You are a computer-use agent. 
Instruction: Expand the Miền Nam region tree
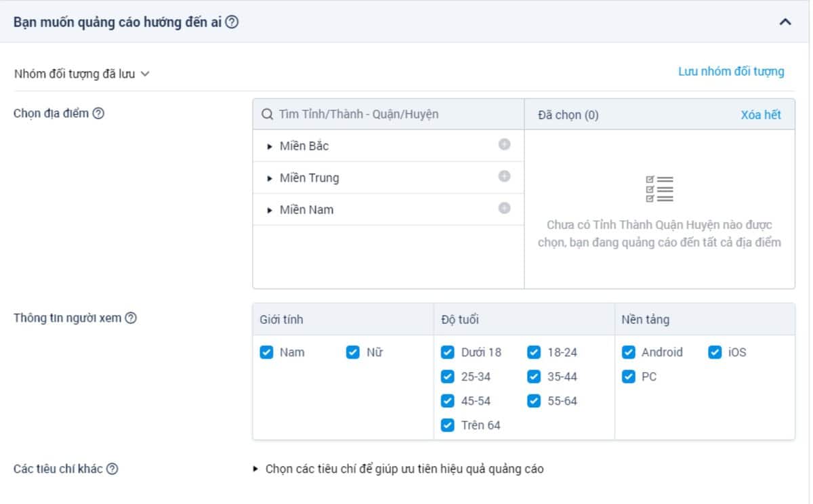pyautogui.click(x=270, y=210)
